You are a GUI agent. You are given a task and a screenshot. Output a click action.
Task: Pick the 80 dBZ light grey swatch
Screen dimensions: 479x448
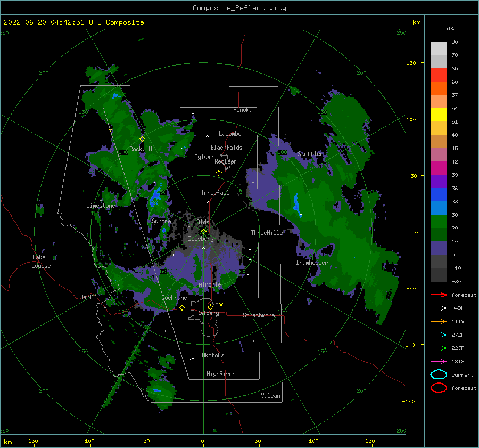(439, 48)
